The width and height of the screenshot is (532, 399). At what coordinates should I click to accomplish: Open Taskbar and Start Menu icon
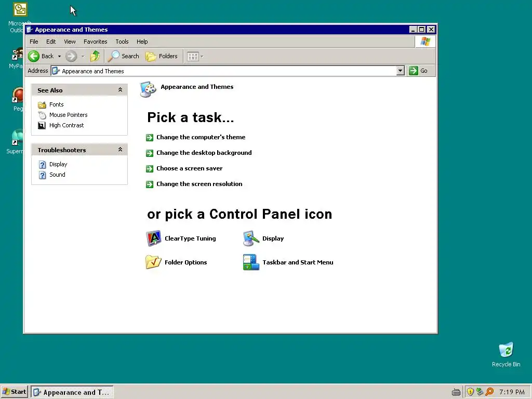pos(251,262)
